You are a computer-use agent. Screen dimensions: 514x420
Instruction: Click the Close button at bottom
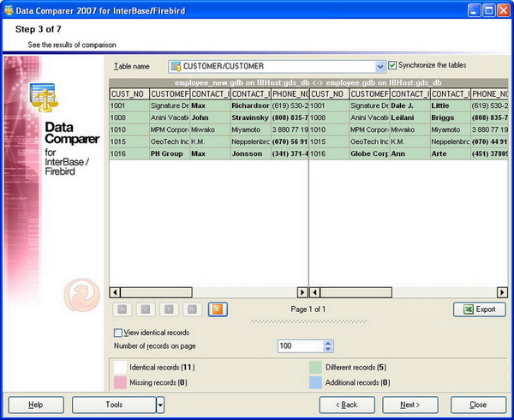tap(478, 405)
